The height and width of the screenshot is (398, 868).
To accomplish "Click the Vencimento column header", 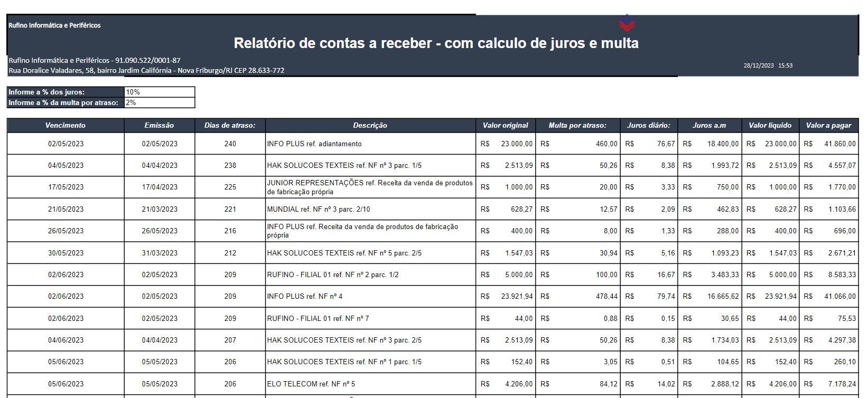I will tap(66, 125).
